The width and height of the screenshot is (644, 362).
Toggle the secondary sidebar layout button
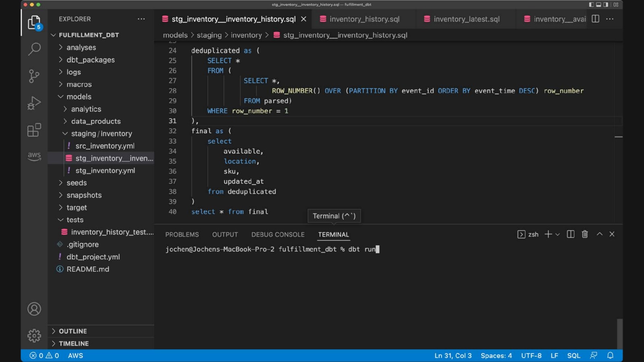coord(605,5)
